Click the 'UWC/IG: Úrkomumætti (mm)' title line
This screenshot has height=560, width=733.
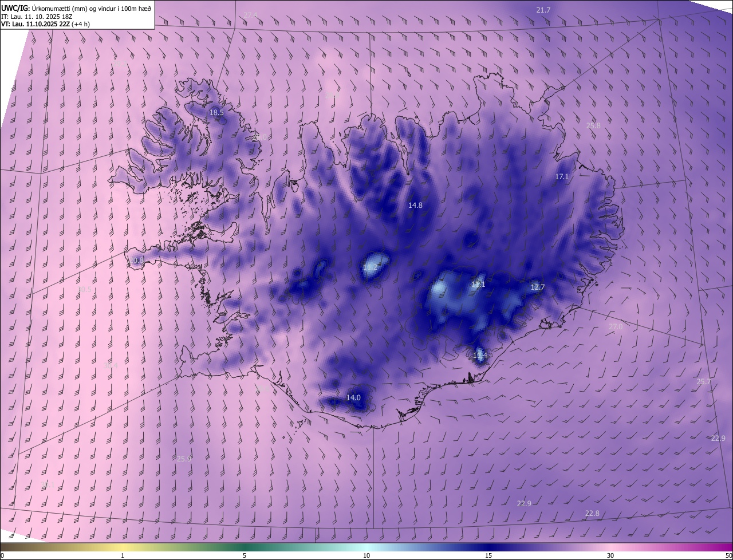[x=76, y=7]
